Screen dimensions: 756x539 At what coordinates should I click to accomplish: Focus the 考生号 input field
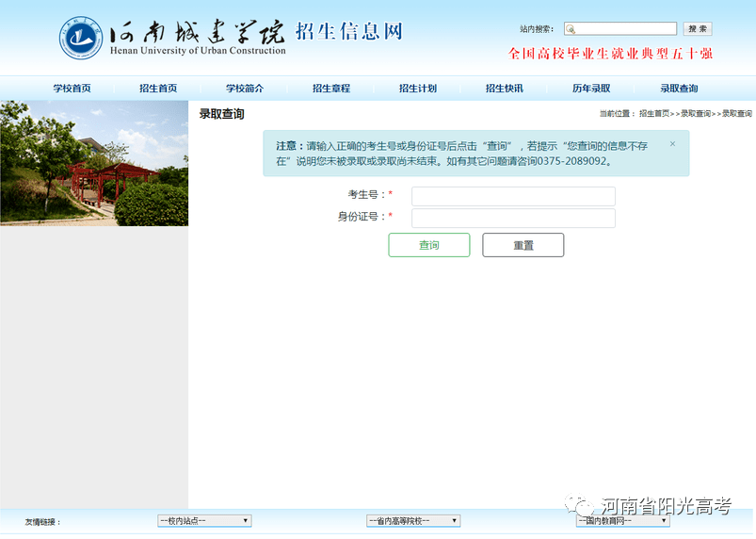tap(513, 196)
